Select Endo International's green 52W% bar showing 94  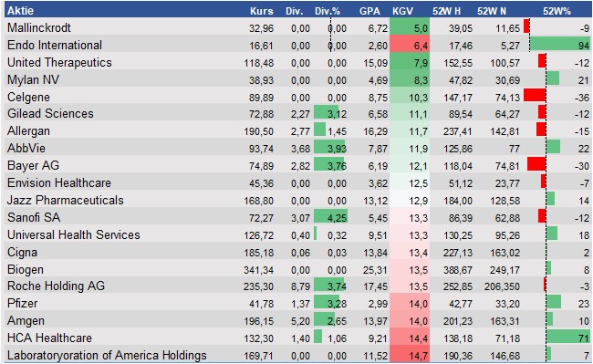560,45
